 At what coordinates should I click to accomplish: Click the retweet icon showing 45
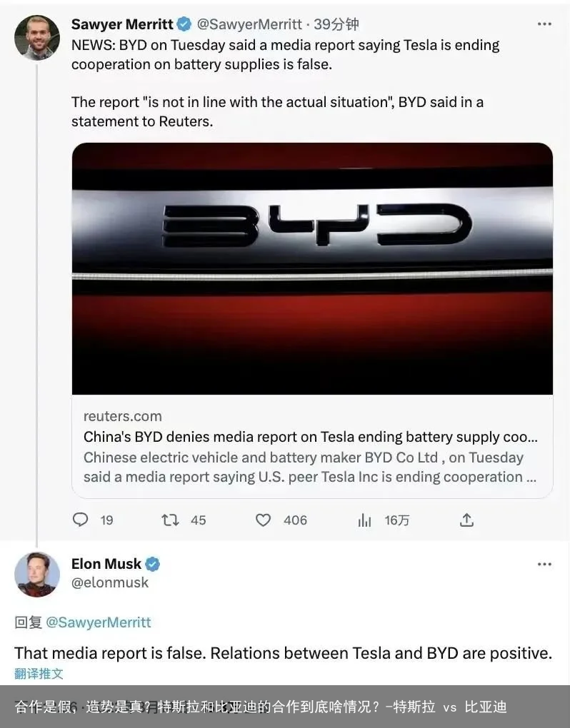[x=169, y=520]
